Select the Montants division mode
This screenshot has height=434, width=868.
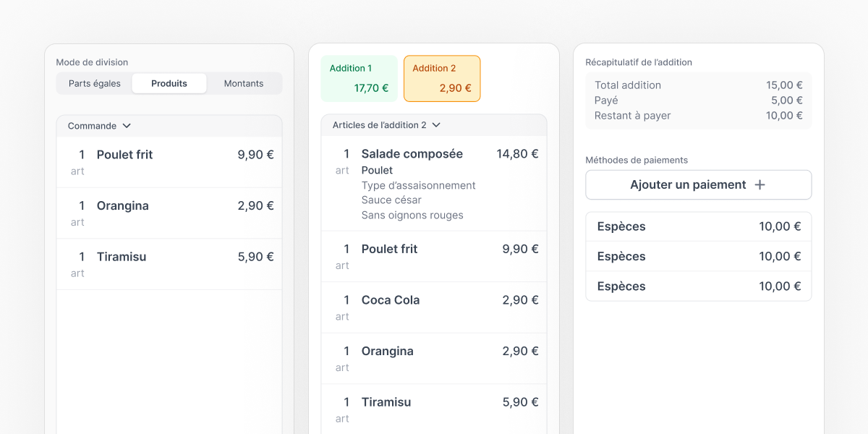pos(244,83)
